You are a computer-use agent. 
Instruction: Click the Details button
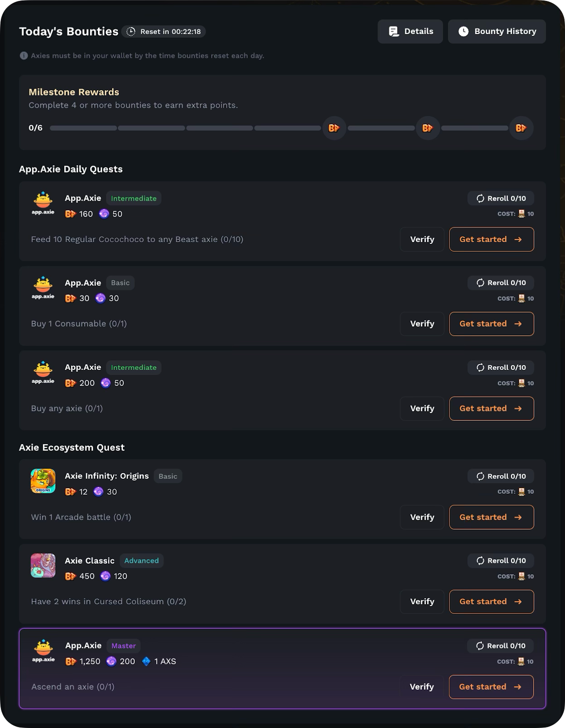coord(410,31)
